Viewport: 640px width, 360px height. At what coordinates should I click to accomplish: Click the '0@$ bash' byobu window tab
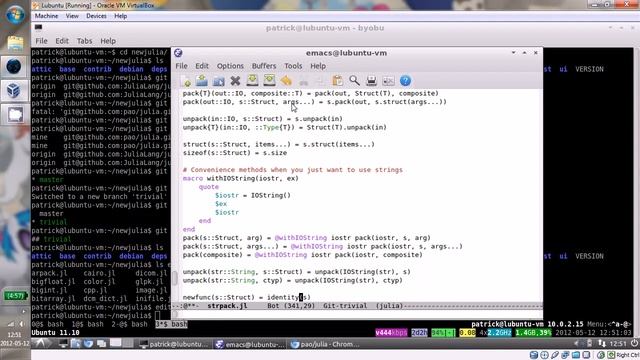pos(47,324)
